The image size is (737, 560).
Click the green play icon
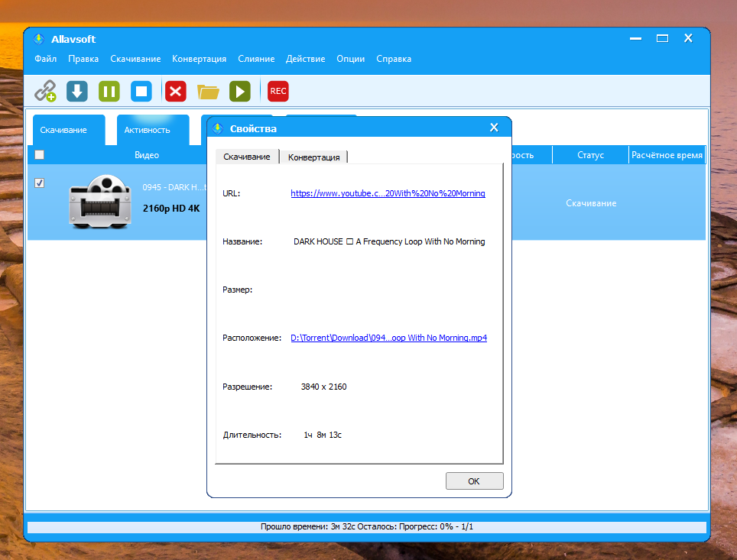240,92
